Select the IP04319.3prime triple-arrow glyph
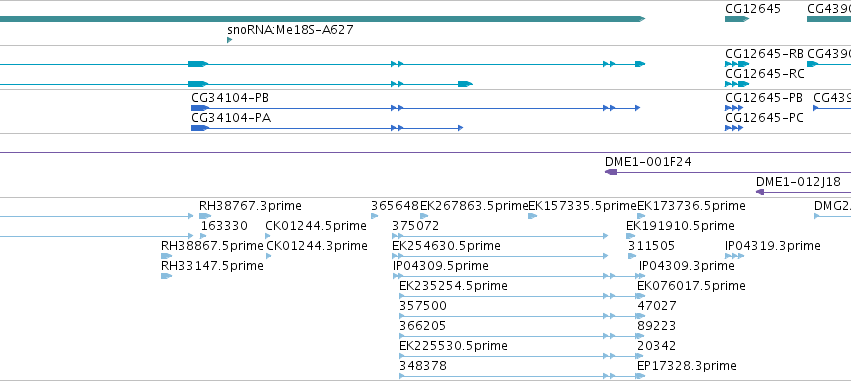The height and width of the screenshot is (381, 851). [734, 256]
